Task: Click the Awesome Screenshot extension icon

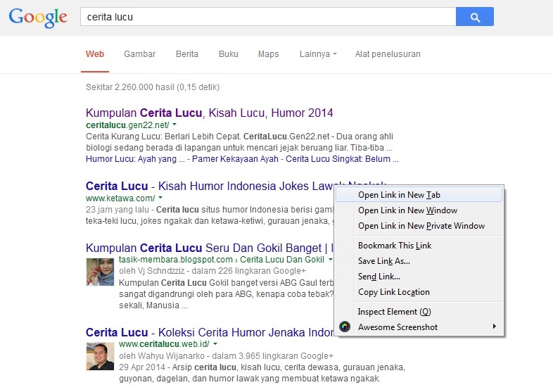Action: 345,327
